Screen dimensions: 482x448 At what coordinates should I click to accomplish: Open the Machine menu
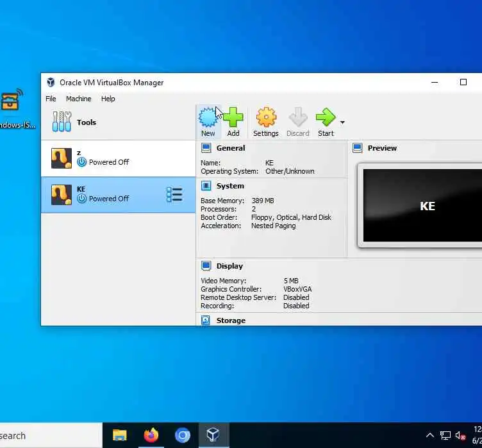coord(79,99)
